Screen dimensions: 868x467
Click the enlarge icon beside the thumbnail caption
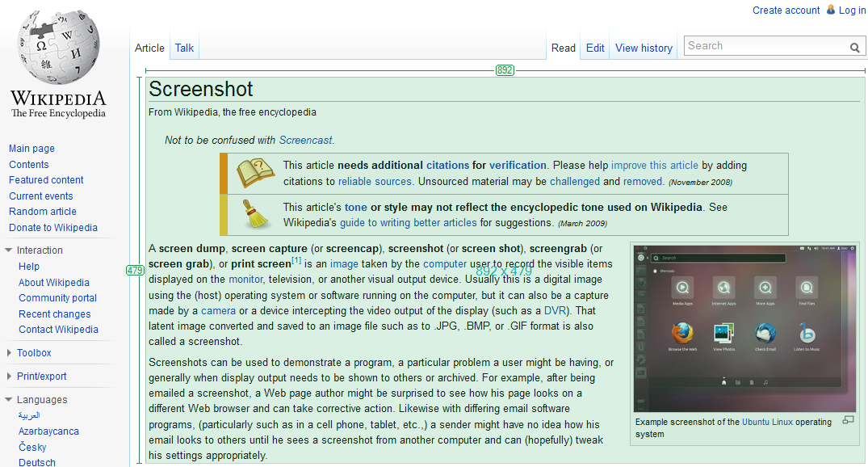pyautogui.click(x=848, y=420)
